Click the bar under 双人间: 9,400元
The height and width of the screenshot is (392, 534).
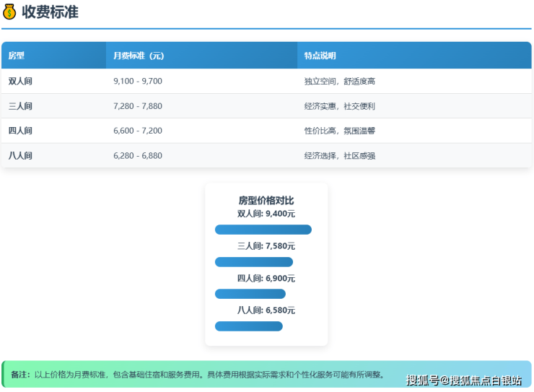click(x=263, y=230)
